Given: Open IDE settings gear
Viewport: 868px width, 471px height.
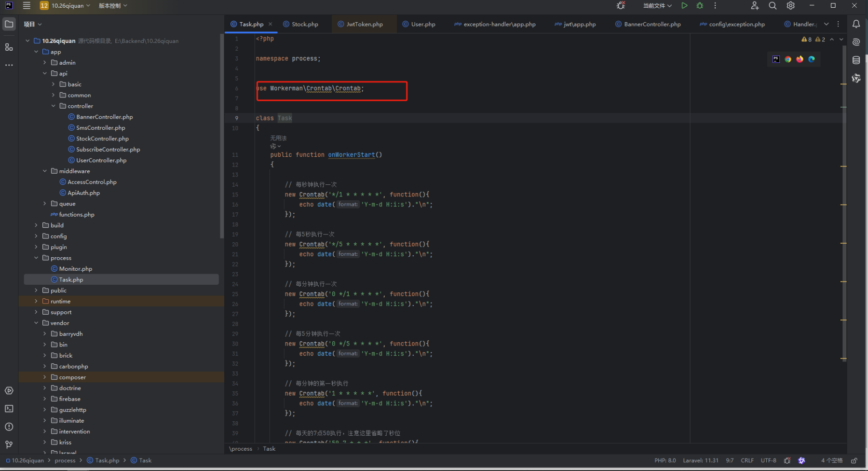Looking at the screenshot, I should pyautogui.click(x=791, y=6).
